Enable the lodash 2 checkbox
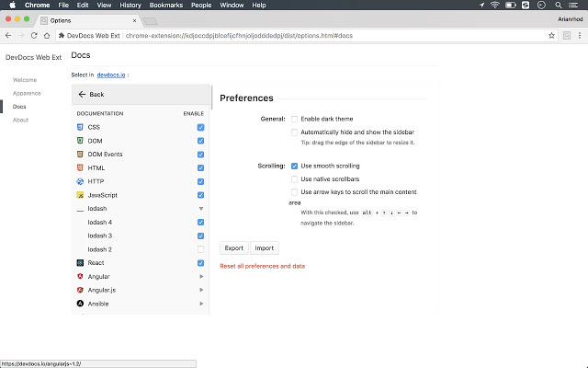588x368 pixels. click(200, 249)
